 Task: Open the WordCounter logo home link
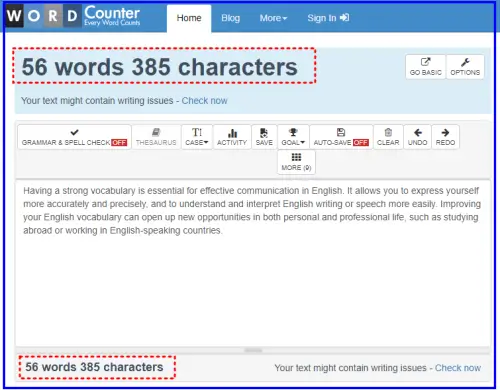pyautogui.click(x=73, y=16)
